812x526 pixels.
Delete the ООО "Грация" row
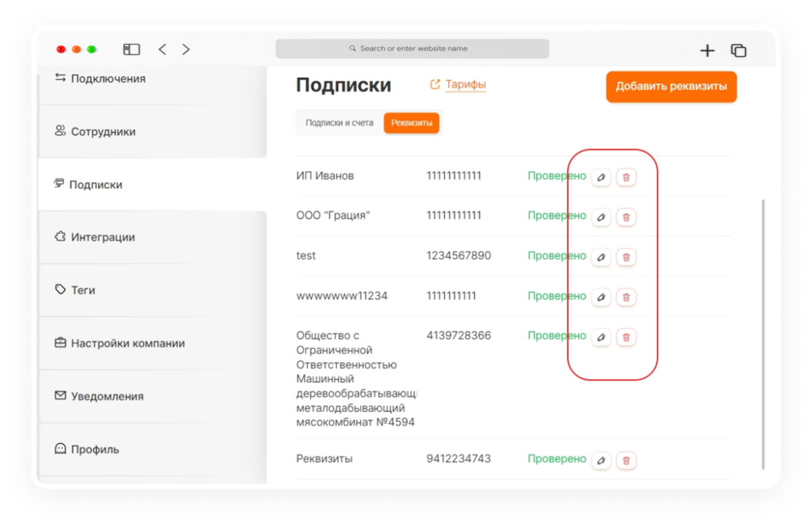(626, 218)
